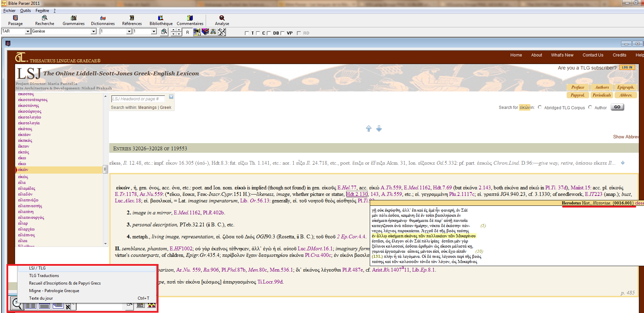The height and width of the screenshot is (313, 644).
Task: Click the LSJ Headword or page field
Action: tap(138, 99)
